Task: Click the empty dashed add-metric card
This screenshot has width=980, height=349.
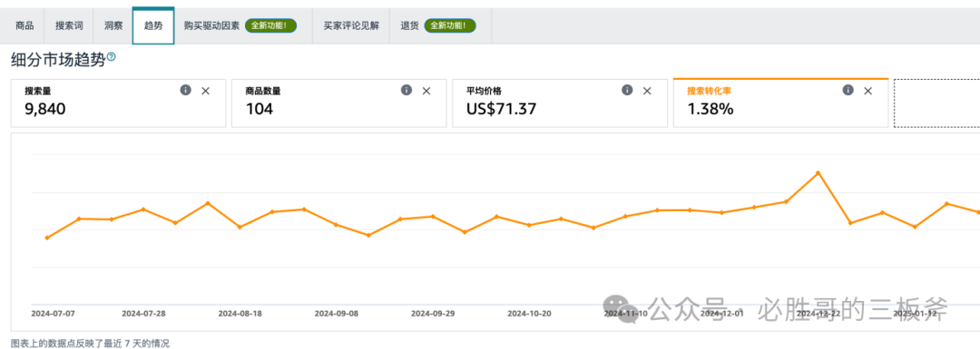Action: point(936,103)
